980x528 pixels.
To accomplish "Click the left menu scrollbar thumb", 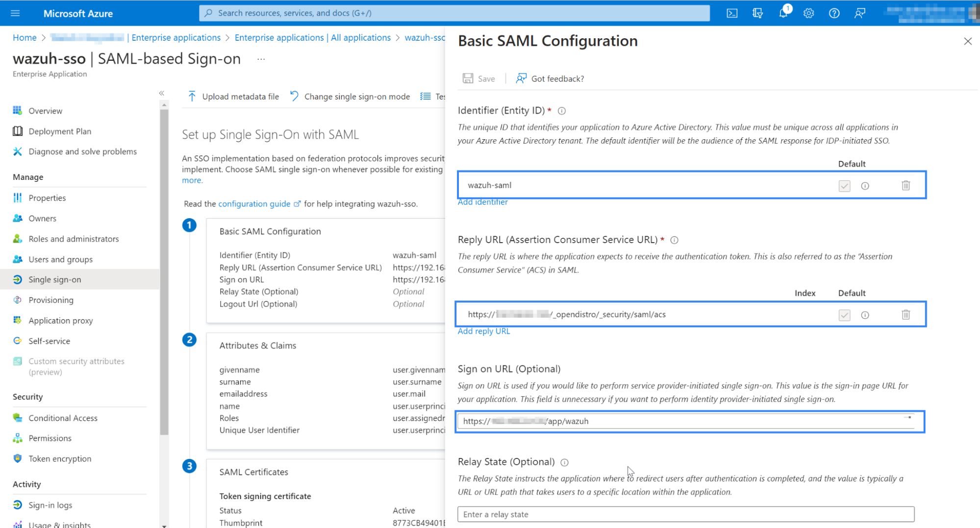I will point(164,272).
